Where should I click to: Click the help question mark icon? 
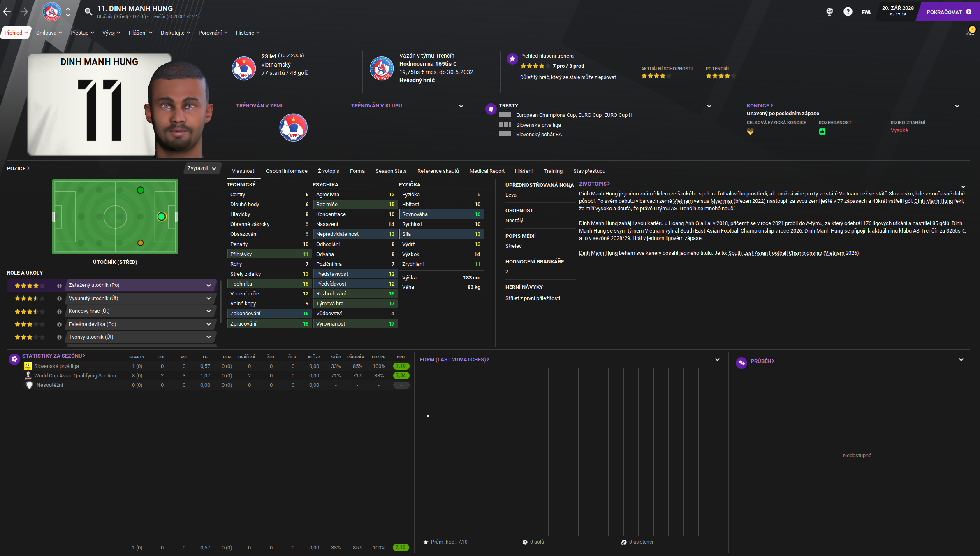point(848,12)
